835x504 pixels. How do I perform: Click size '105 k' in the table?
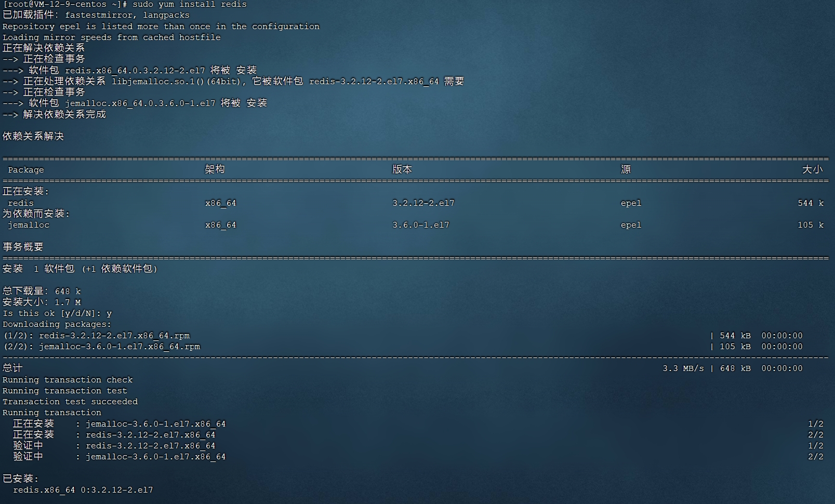[811, 225]
